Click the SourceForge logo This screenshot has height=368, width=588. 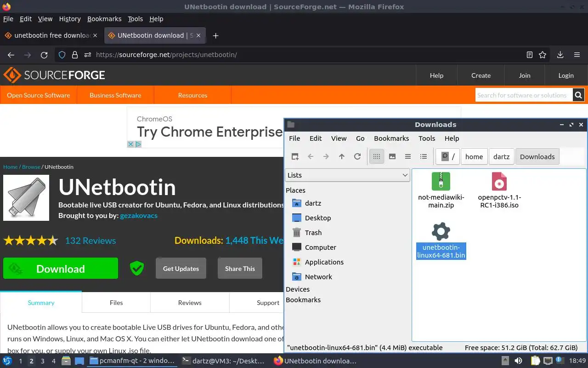point(54,75)
